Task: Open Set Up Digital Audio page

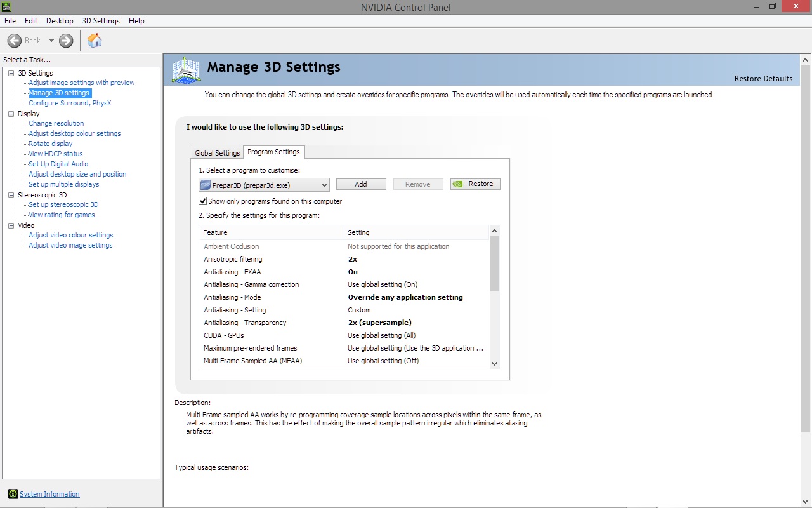Action: [x=58, y=164]
